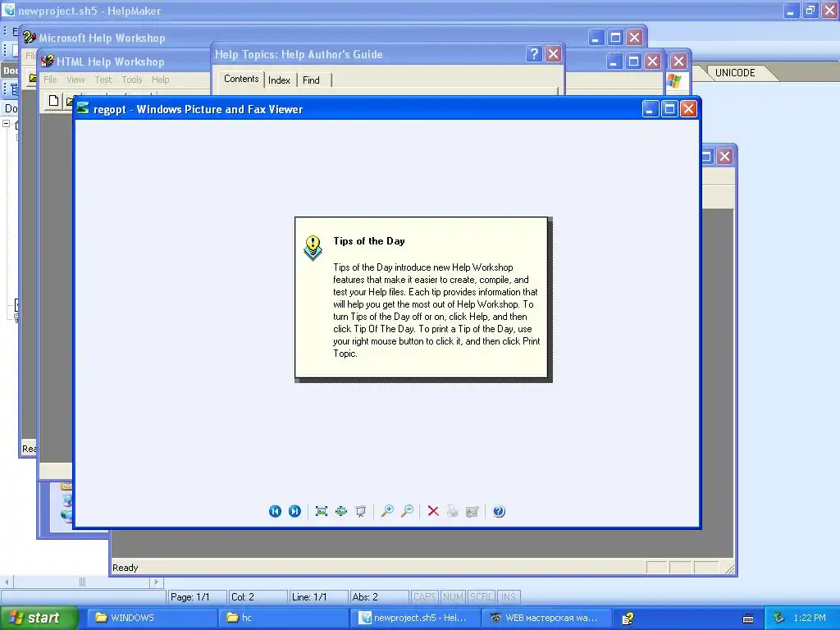Click the 1:22 PM clock
Viewport: 840px width, 630px height.
[810, 618]
